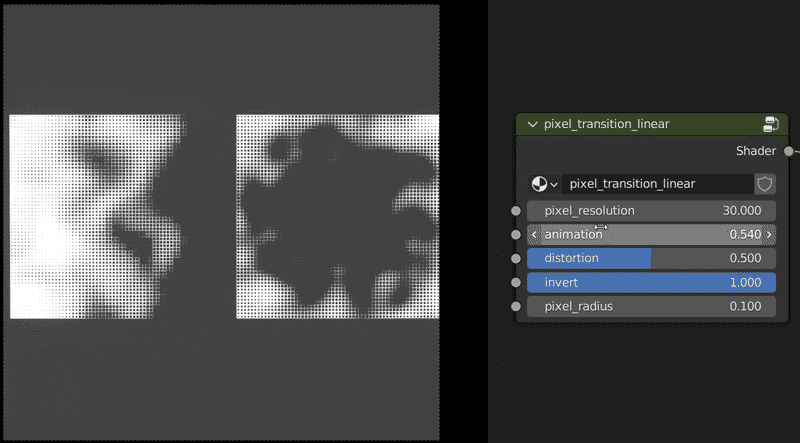Click the pixel_radius input socket

[x=516, y=306]
